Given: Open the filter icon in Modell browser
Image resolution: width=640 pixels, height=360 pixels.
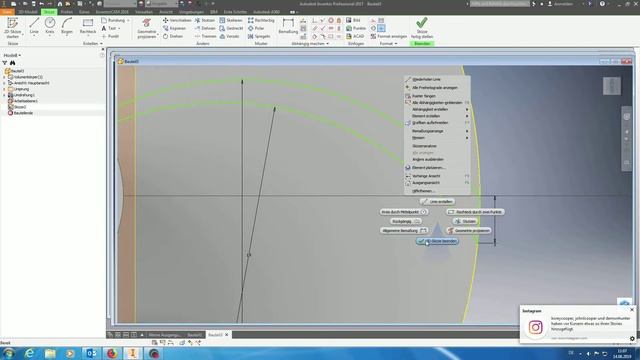Looking at the screenshot, I should click(5, 63).
